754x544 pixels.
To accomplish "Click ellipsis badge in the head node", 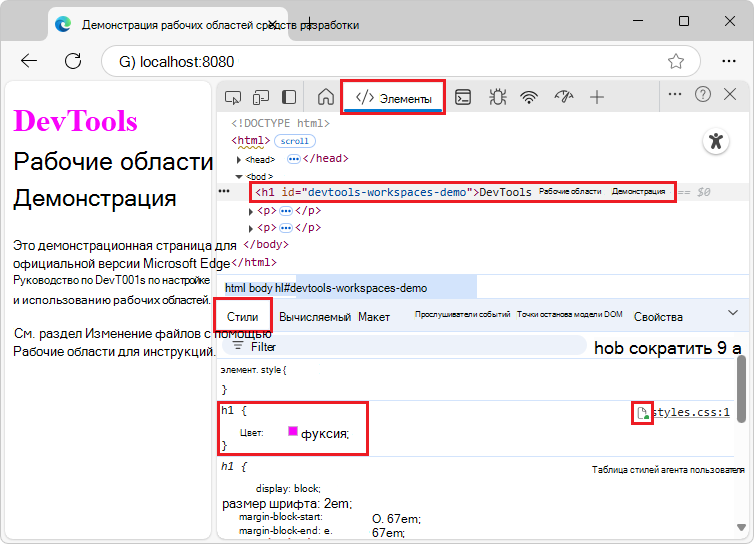I will [293, 159].
